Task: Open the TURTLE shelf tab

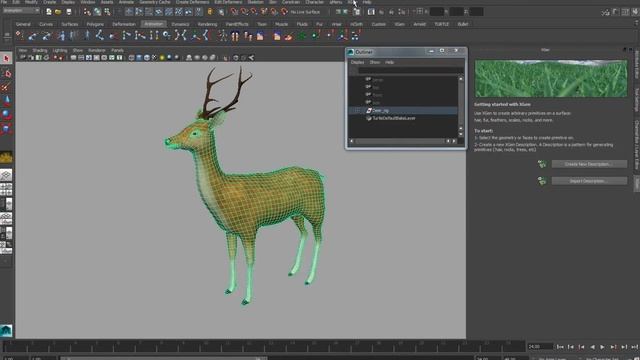Action: click(441, 24)
